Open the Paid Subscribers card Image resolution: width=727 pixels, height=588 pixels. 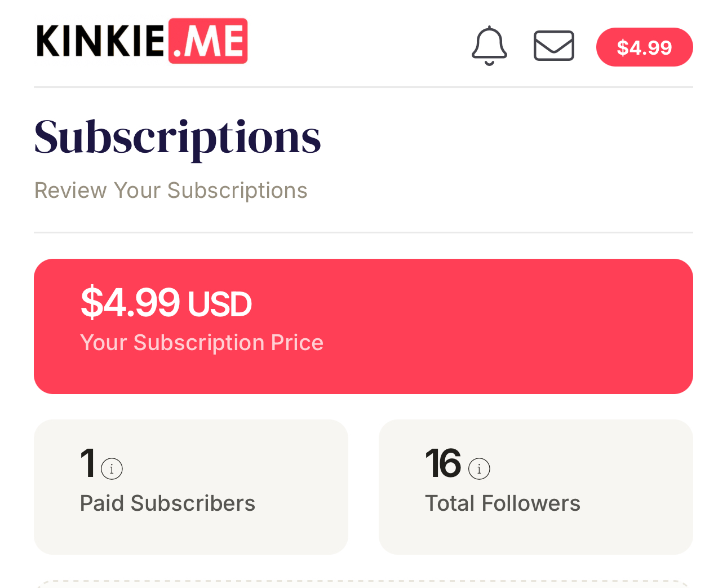(x=191, y=487)
